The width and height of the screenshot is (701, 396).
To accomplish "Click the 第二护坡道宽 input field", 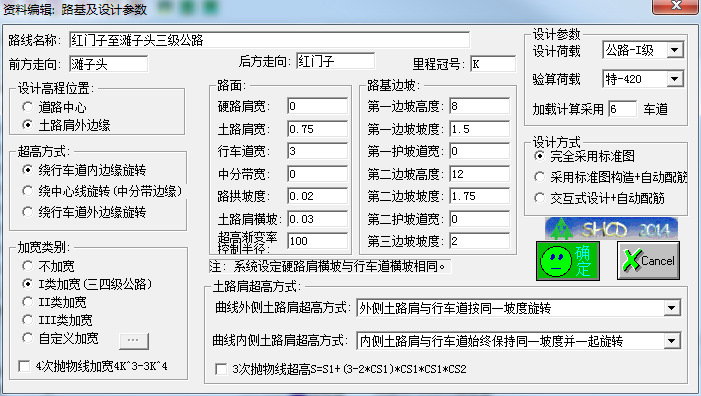I will click(479, 219).
